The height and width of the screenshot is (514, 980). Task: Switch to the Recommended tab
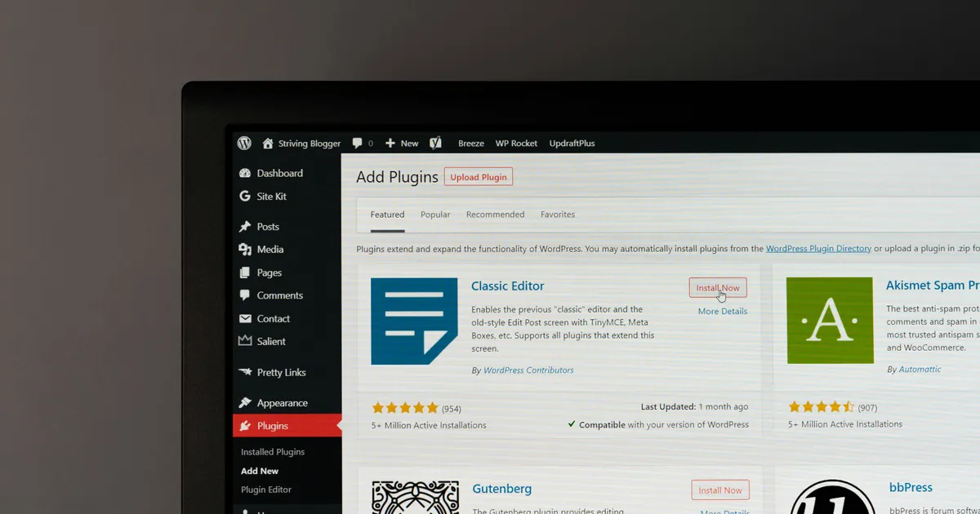pos(495,215)
